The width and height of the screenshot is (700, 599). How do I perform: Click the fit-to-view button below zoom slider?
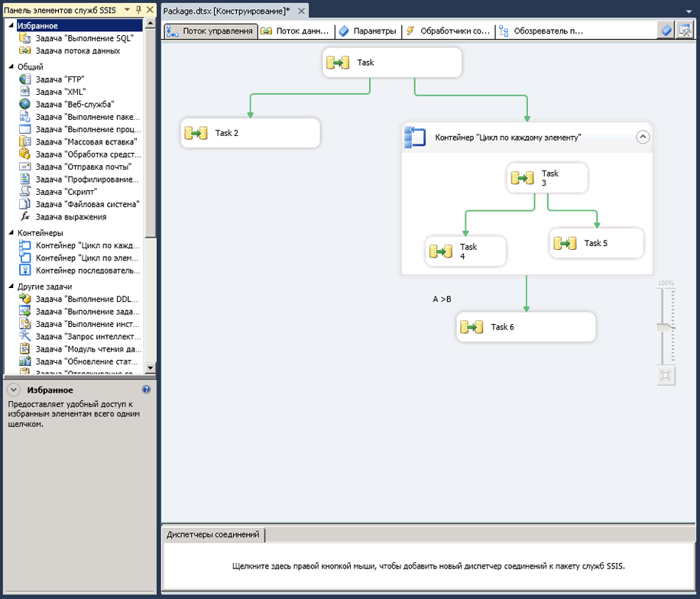pos(665,375)
